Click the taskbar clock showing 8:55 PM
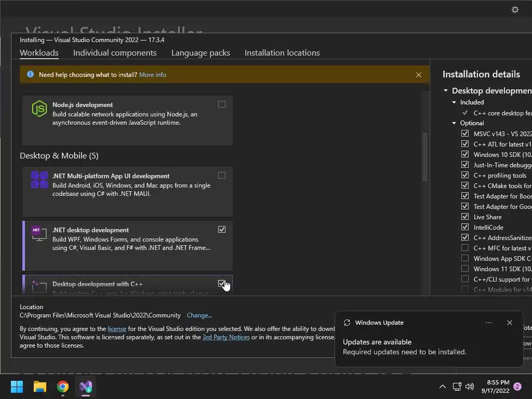The width and height of the screenshot is (532, 399). pos(495,387)
